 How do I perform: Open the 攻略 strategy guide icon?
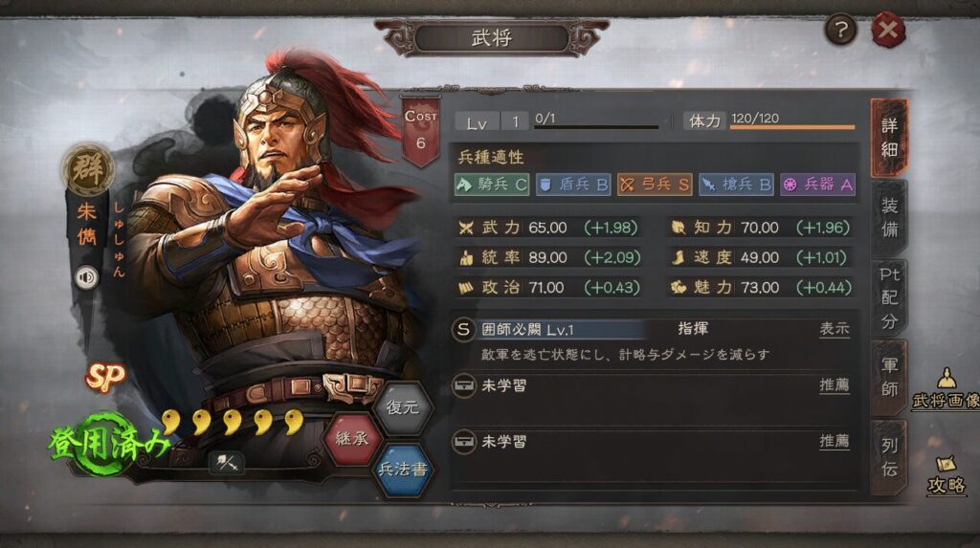click(947, 475)
